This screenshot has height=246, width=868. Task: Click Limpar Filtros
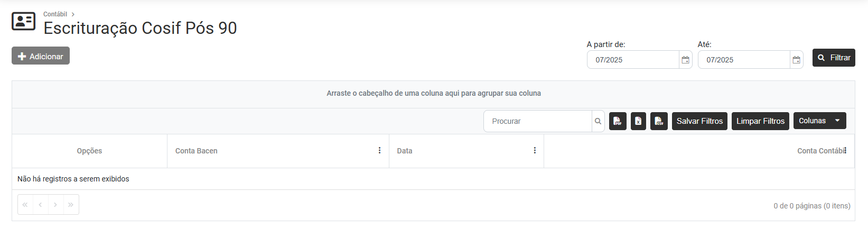tap(760, 121)
